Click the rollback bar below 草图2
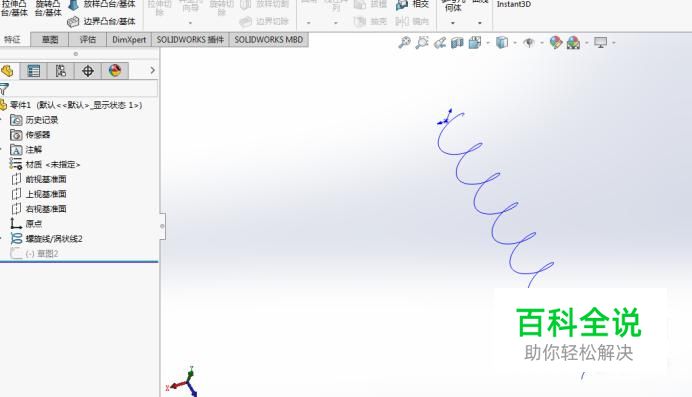This screenshot has width=692, height=397. (x=79, y=262)
